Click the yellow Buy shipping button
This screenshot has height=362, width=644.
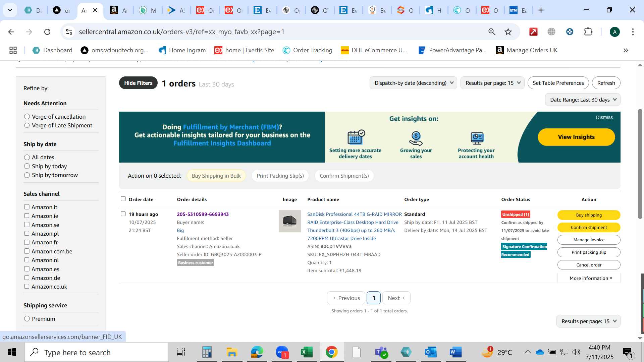pyautogui.click(x=589, y=215)
